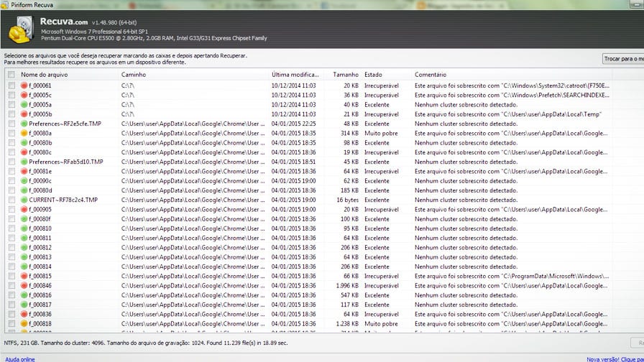Click the Muito pobre state of f_00080a

coord(381,133)
